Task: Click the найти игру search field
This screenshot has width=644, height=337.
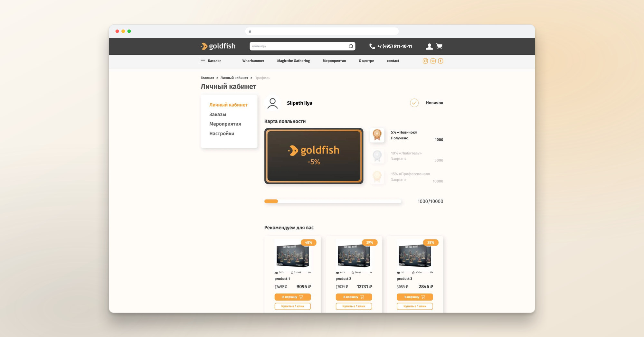Action: (x=298, y=46)
